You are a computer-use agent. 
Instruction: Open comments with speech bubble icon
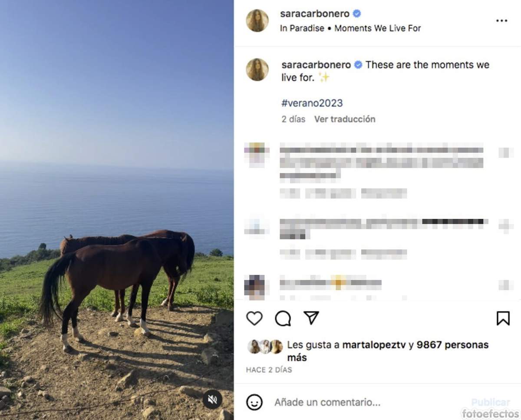283,318
